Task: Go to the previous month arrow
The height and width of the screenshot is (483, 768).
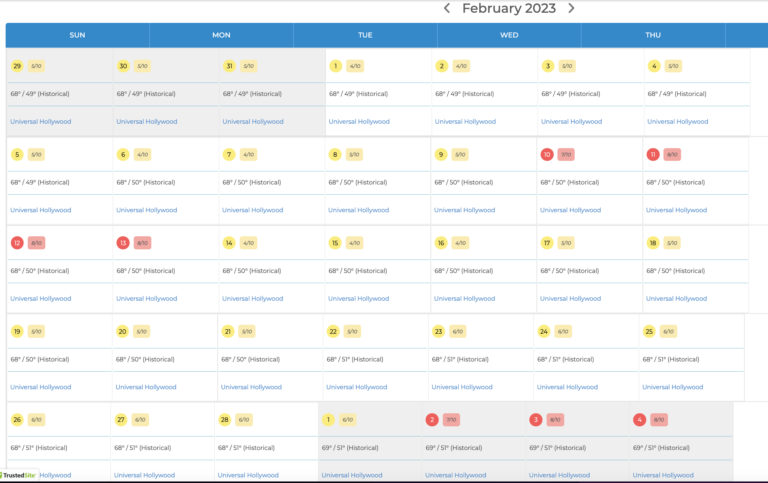Action: 447,8
